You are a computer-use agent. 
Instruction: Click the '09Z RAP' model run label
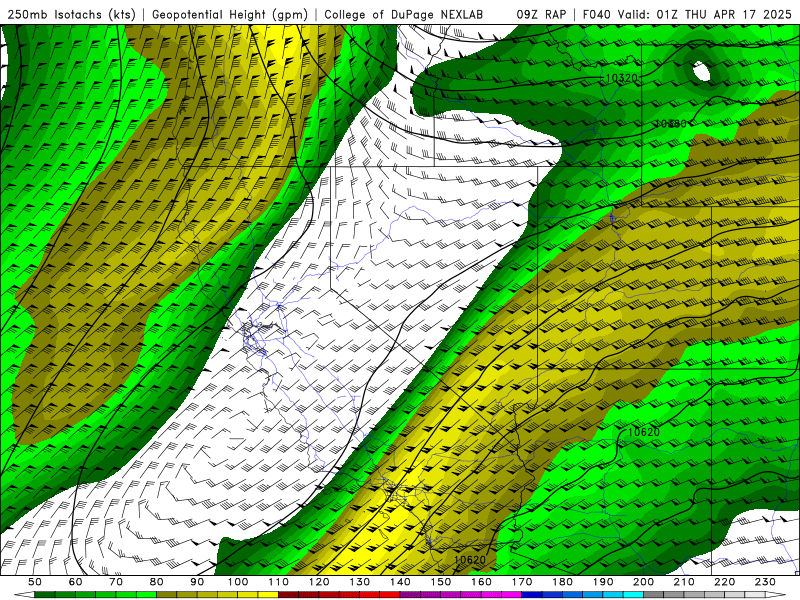click(541, 14)
